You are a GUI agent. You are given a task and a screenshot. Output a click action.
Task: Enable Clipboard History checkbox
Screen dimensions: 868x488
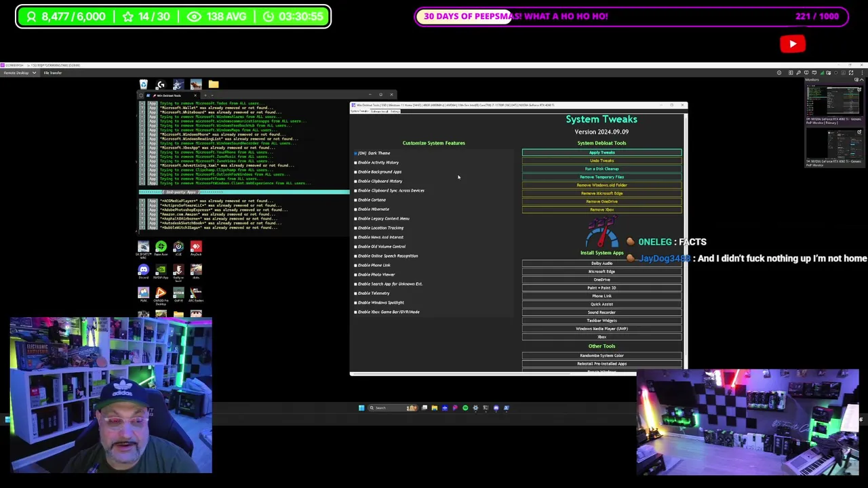(355, 181)
